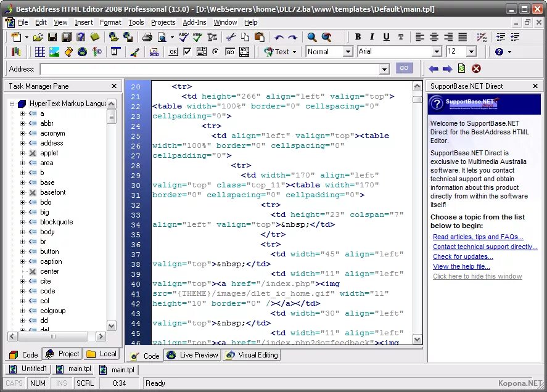Click the blue Back arrow icon

tap(434, 68)
